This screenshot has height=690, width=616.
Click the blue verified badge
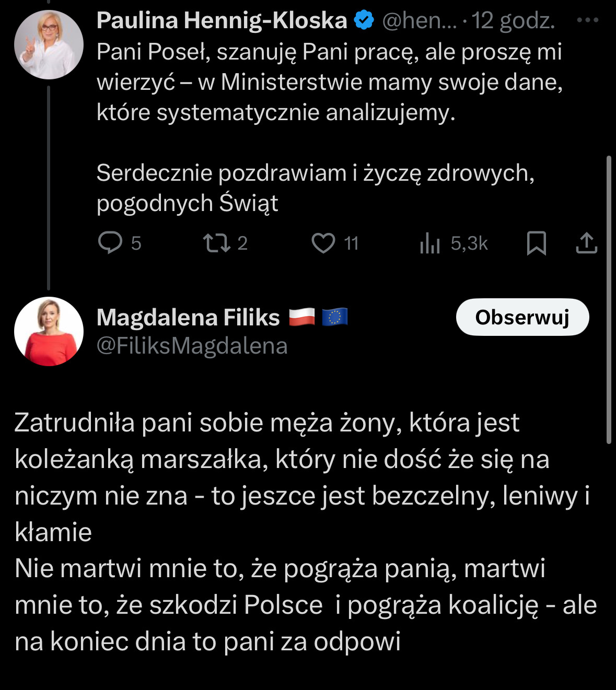(364, 20)
